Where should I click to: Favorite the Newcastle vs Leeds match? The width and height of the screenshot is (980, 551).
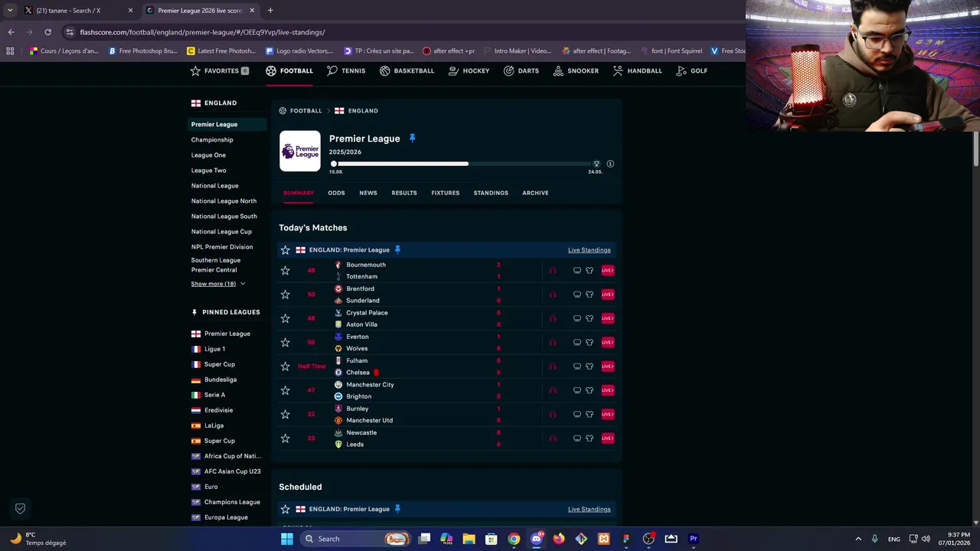pyautogui.click(x=286, y=439)
